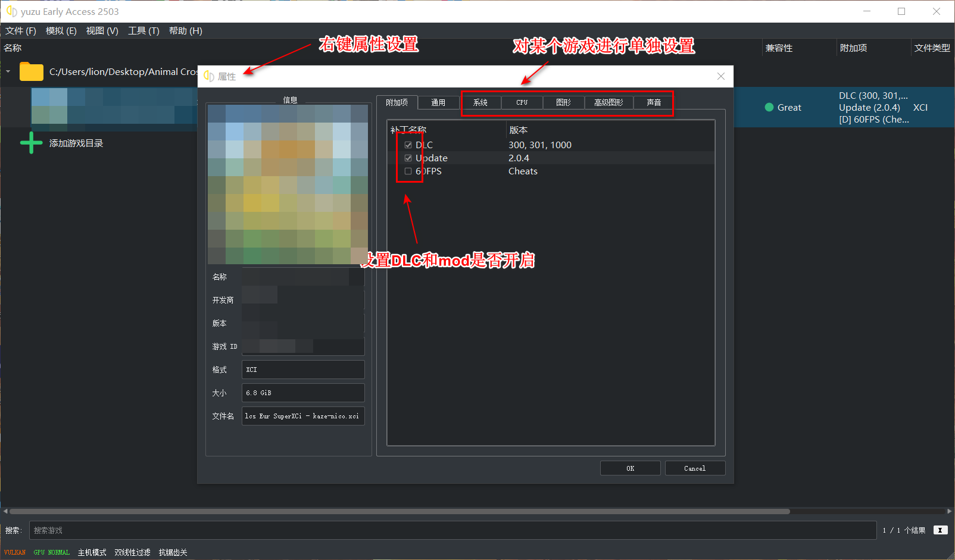Click the VULKAN graphics API indicator
This screenshot has height=560, width=955.
[14, 552]
